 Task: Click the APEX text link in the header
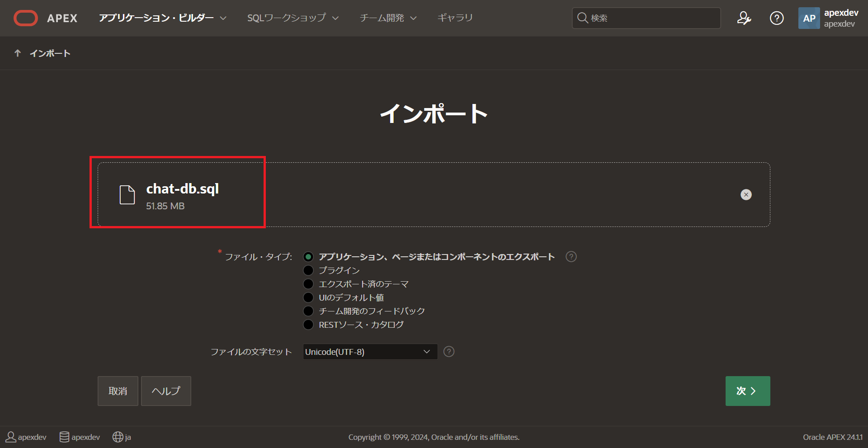pos(62,18)
